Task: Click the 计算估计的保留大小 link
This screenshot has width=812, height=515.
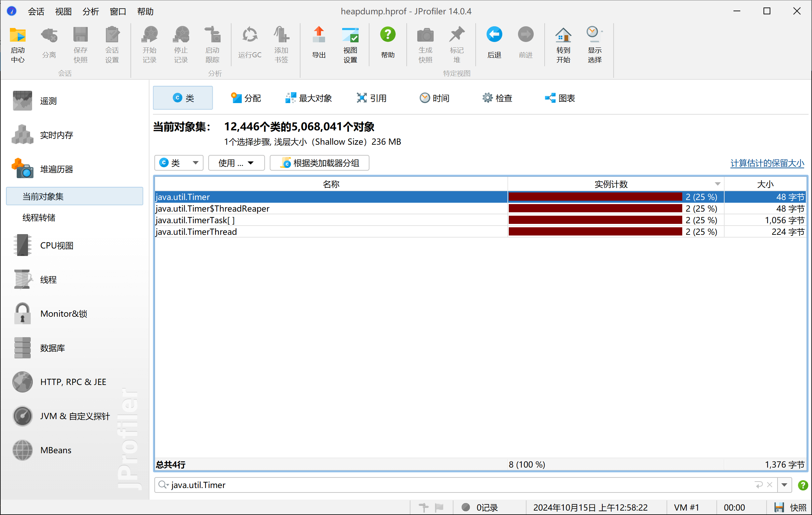Action: click(x=767, y=163)
